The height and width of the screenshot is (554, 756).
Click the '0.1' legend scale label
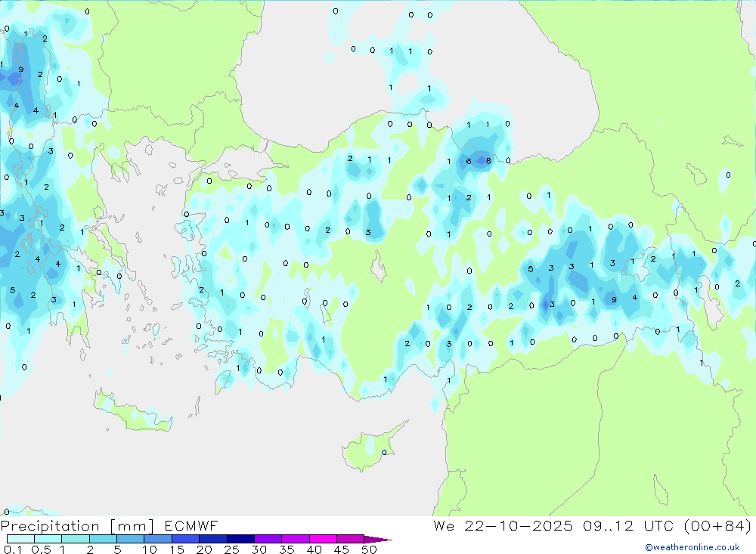click(x=13, y=549)
